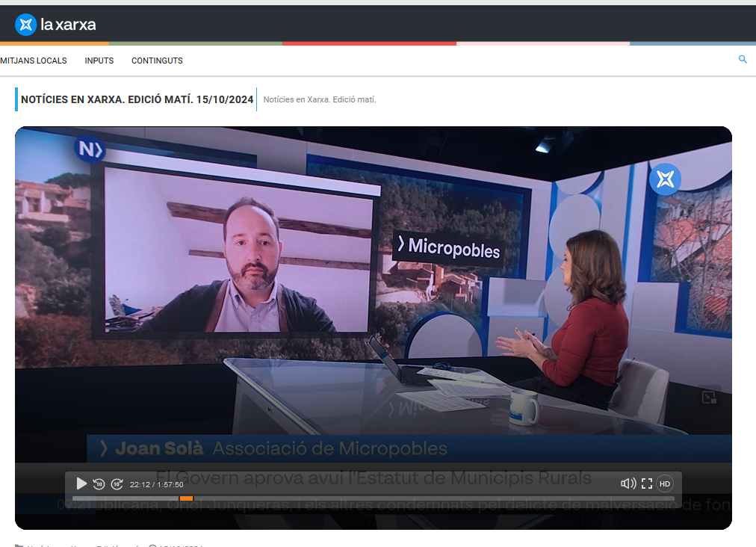Open the CONTINGUTS menu
The width and height of the screenshot is (756, 547).
157,61
